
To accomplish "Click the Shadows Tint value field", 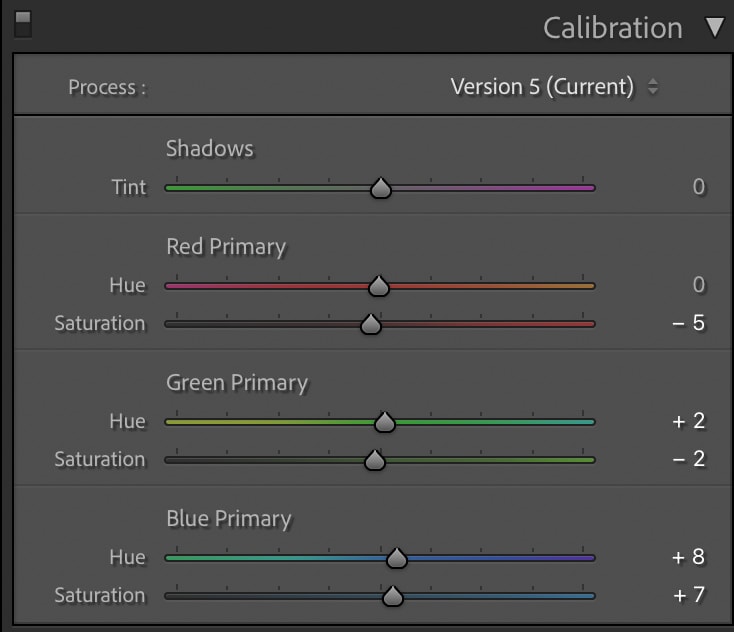I will coord(699,187).
